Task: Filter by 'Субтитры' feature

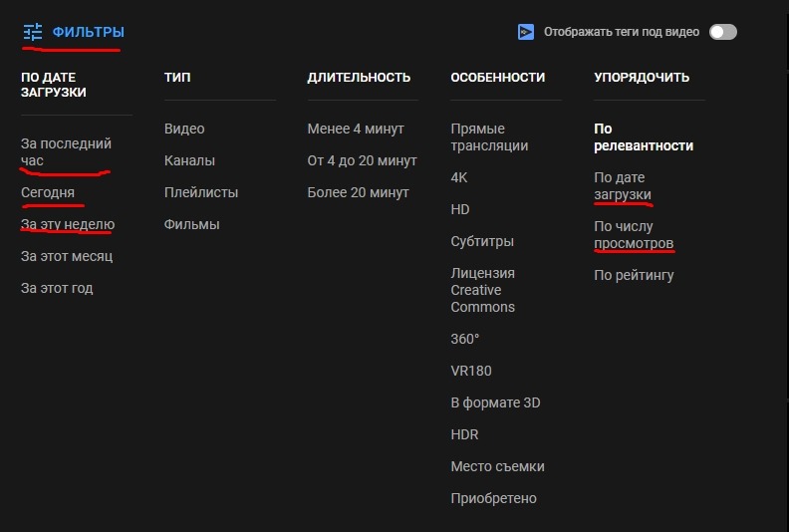Action: click(x=482, y=241)
